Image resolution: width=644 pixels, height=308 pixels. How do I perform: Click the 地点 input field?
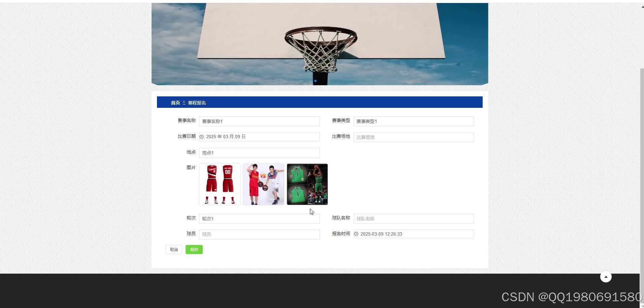(259, 153)
